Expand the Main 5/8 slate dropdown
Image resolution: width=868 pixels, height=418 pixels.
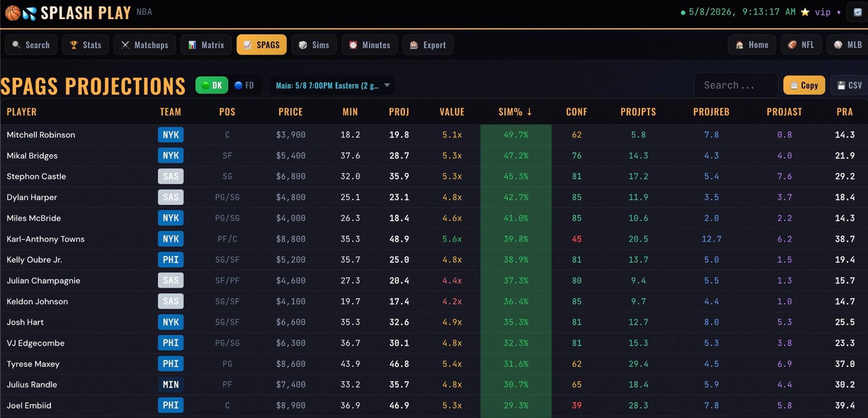pos(332,85)
